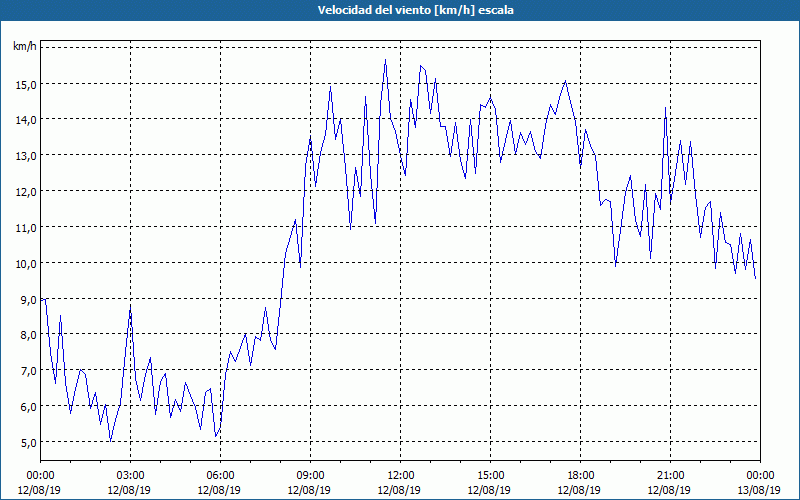
Task: Select the 11,0 y-axis value
Action: click(x=26, y=228)
